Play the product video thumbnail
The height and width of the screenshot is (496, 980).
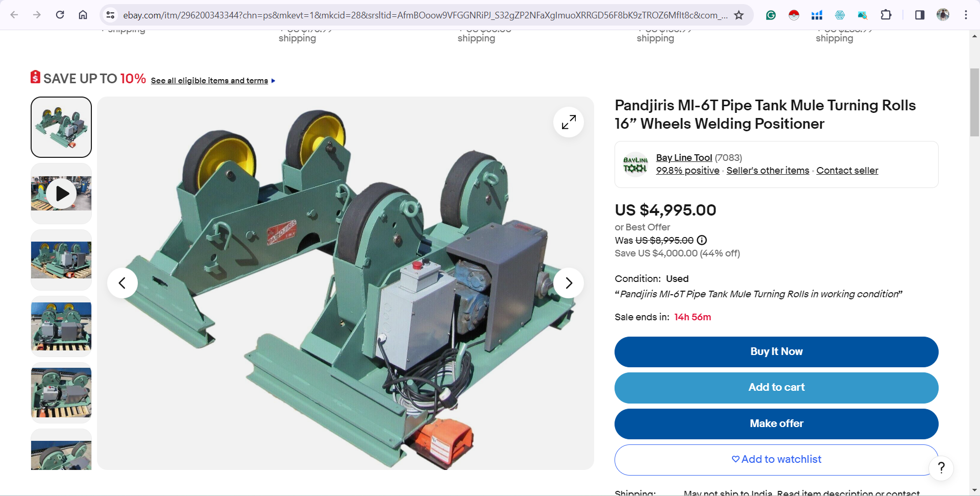(61, 194)
